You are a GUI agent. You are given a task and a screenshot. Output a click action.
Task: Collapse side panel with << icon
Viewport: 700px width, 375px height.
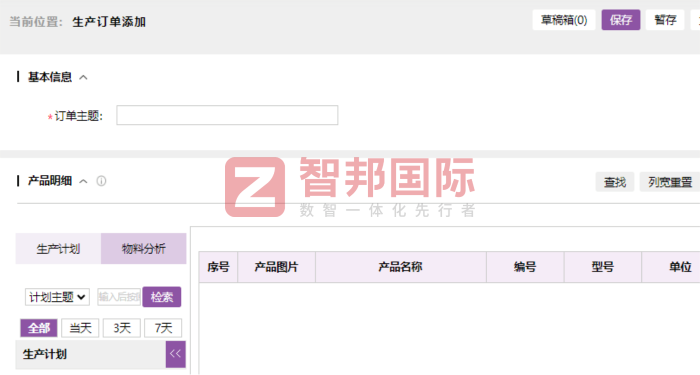[x=175, y=354]
